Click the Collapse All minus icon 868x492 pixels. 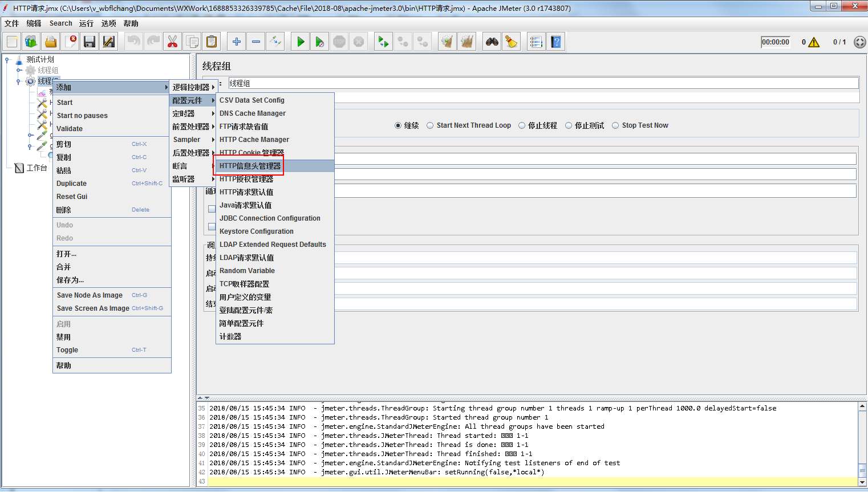click(x=256, y=42)
